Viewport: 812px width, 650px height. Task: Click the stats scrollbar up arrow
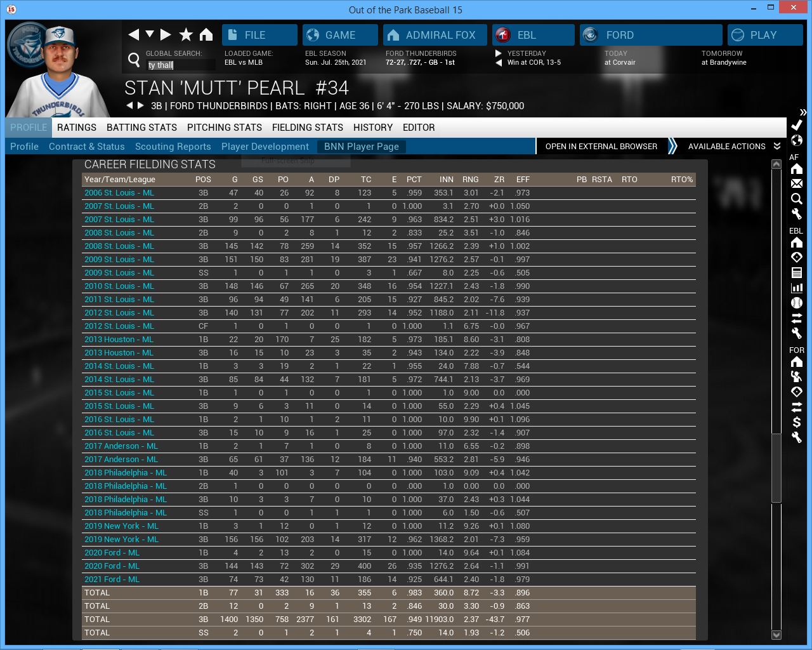pos(776,164)
